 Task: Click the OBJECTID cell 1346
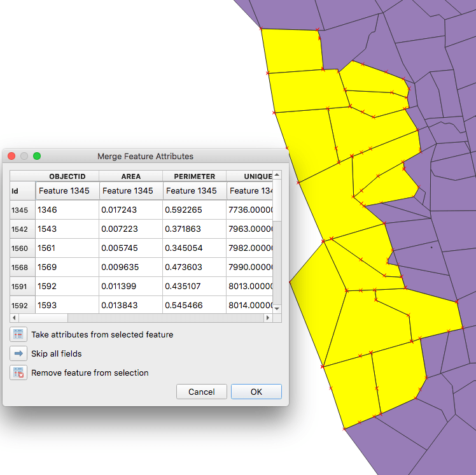pyautogui.click(x=67, y=210)
